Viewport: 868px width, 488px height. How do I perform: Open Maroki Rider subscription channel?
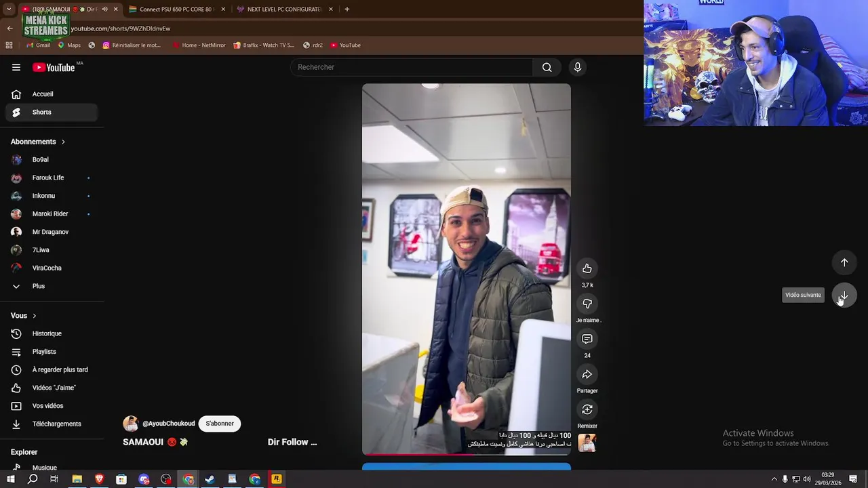click(52, 213)
